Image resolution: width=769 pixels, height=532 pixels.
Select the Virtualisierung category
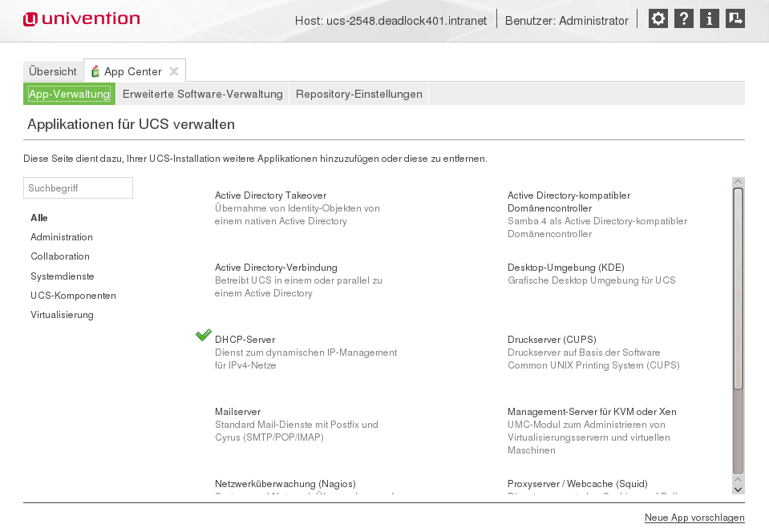(62, 315)
